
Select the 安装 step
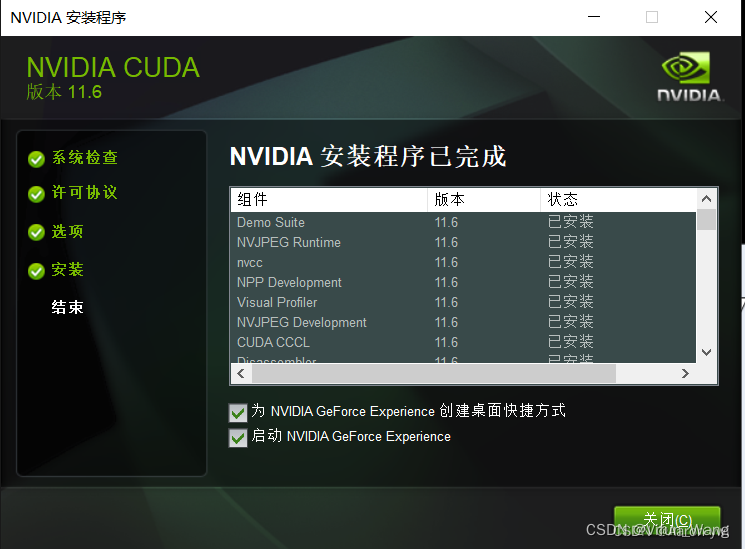pos(67,270)
